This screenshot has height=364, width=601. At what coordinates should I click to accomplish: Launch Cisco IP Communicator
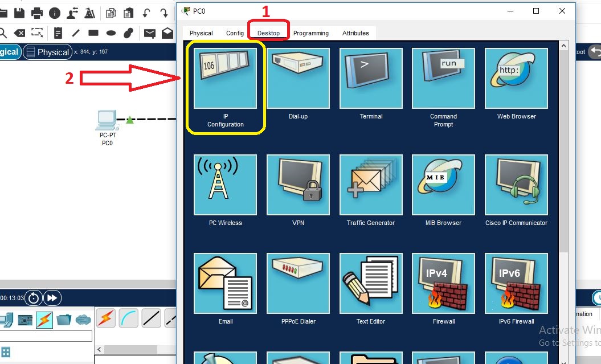[516, 184]
